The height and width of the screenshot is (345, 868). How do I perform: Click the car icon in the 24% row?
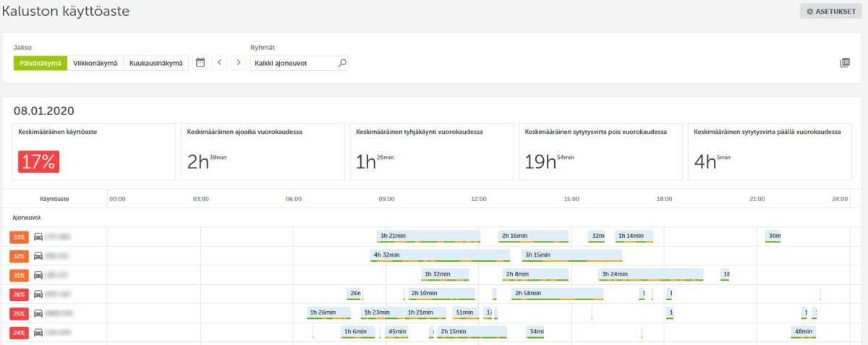[38, 333]
